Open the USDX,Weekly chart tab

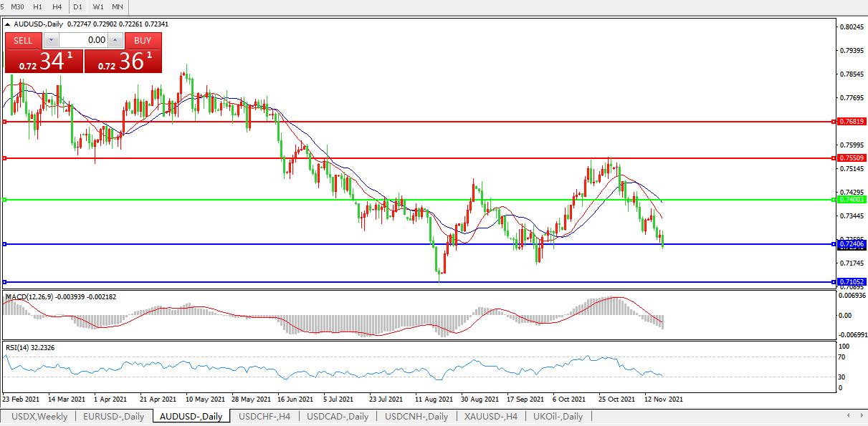tap(39, 416)
